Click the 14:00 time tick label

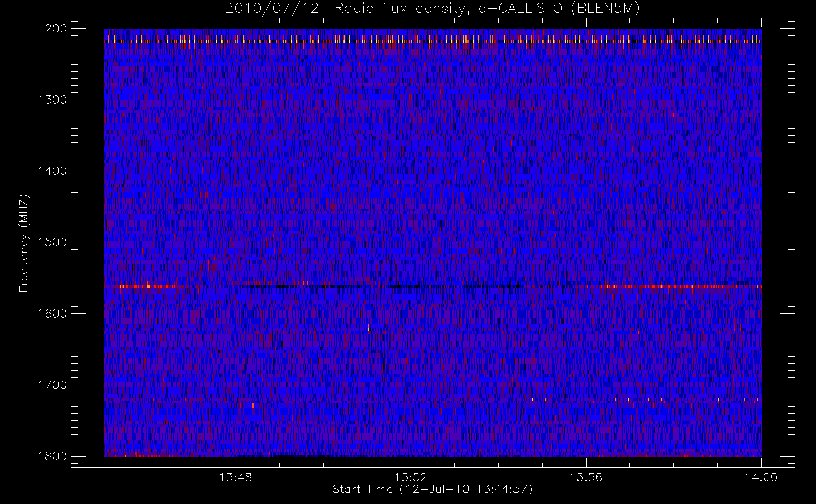coord(761,477)
